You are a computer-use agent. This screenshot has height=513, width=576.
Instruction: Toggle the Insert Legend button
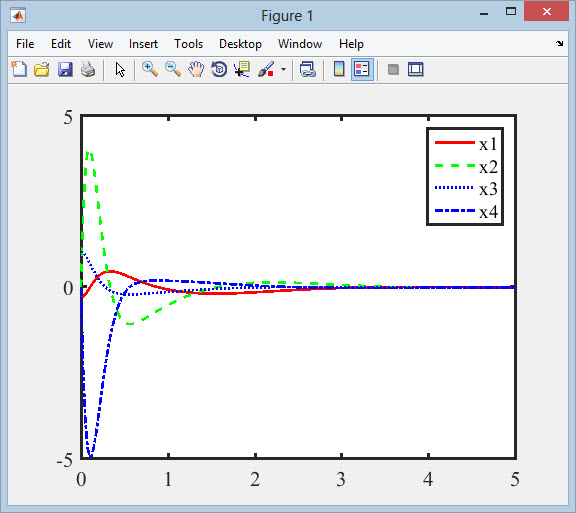coord(362,69)
